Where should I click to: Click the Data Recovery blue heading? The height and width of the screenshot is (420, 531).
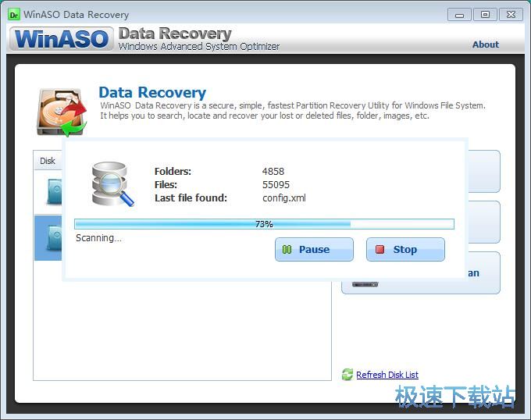click(x=152, y=92)
